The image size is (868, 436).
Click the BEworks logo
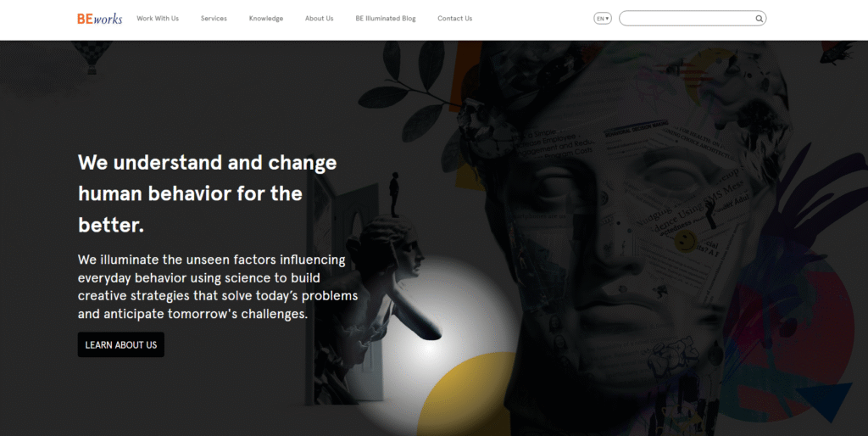[x=100, y=19]
